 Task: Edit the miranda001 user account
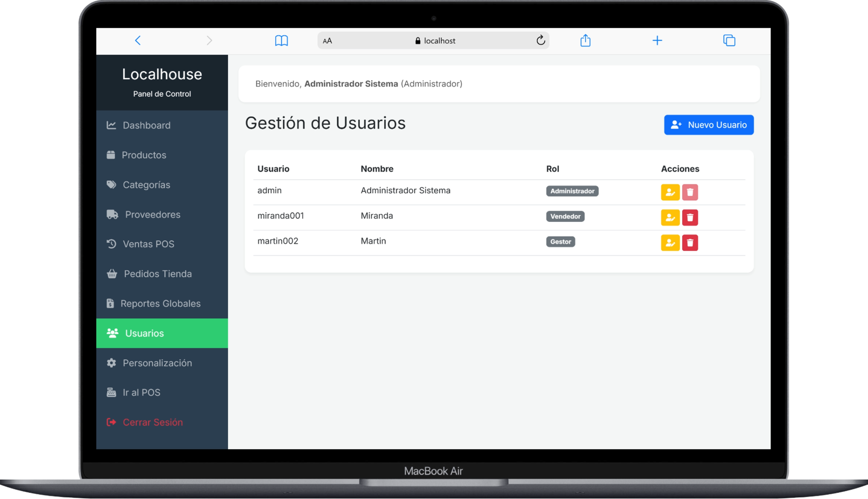pos(670,218)
